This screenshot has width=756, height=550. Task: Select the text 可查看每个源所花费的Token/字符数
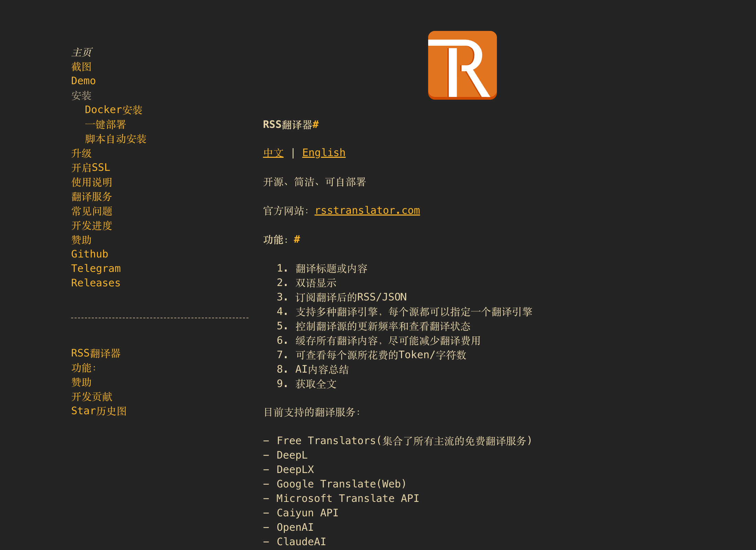point(381,355)
